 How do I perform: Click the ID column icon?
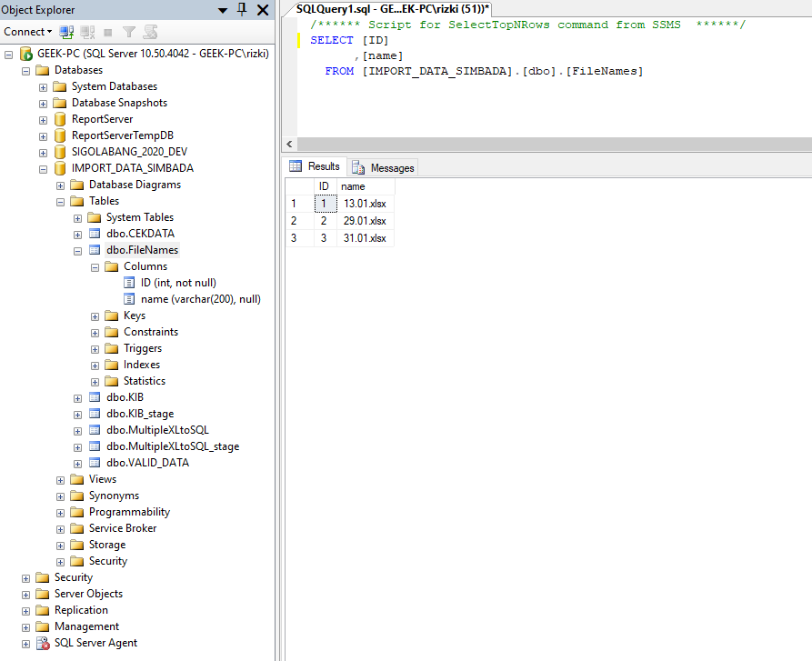click(129, 283)
